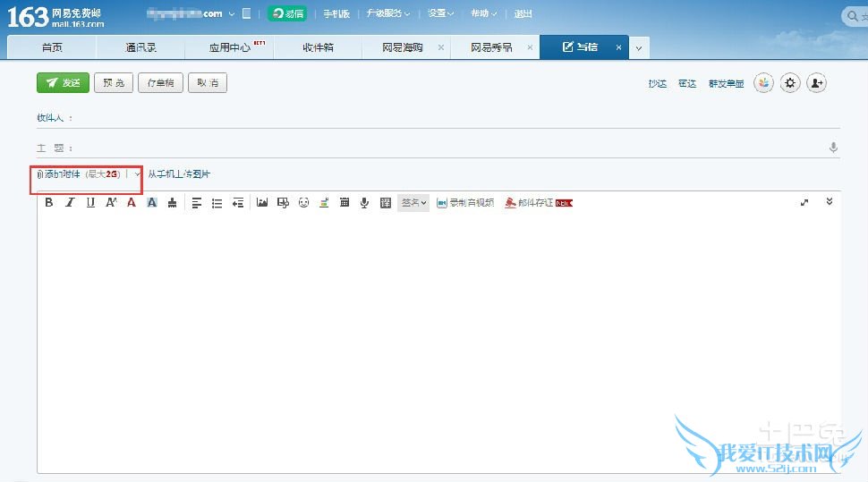Open the 帮助 help dropdown menu
The image size is (868, 482).
point(484,13)
